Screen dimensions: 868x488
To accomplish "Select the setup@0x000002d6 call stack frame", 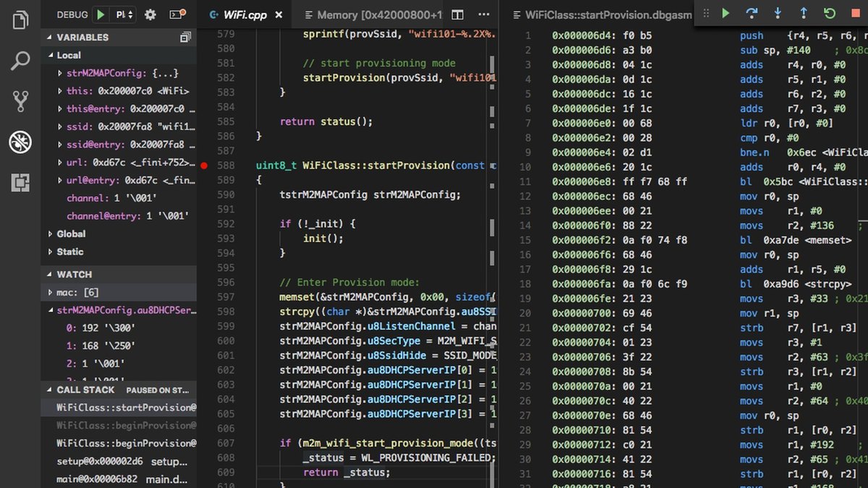I will click(x=119, y=461).
